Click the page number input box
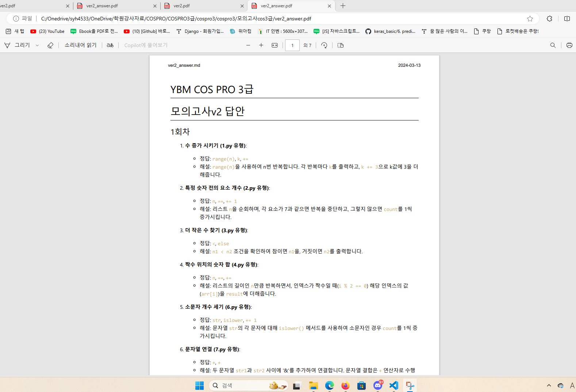The height and width of the screenshot is (392, 576). click(292, 45)
